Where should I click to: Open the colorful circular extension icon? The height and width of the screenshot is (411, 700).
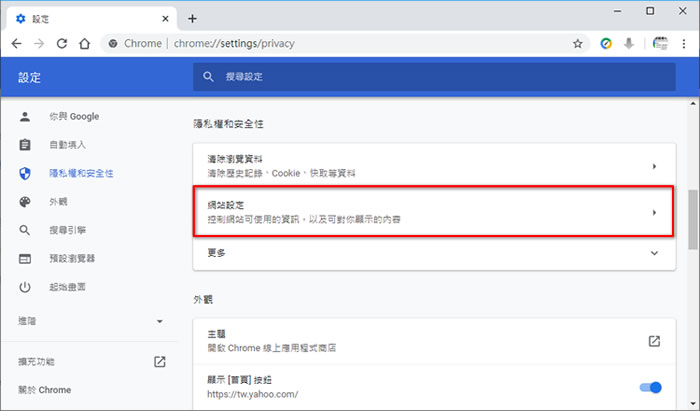point(606,43)
